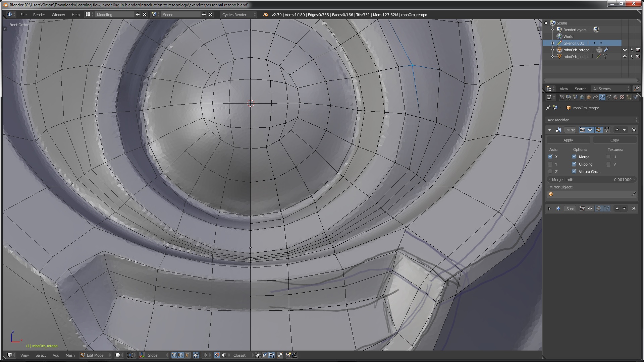Open the Mesh menu in viewport header
644x362 pixels.
70,355
